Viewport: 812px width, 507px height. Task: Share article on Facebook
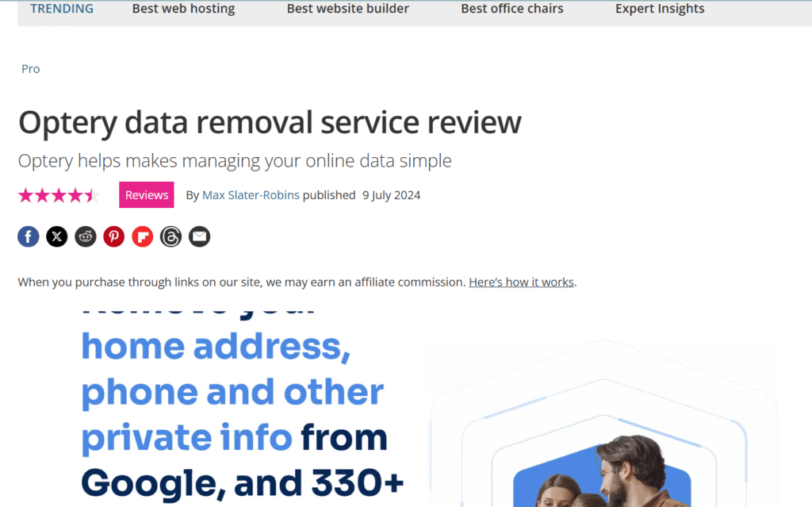(29, 237)
